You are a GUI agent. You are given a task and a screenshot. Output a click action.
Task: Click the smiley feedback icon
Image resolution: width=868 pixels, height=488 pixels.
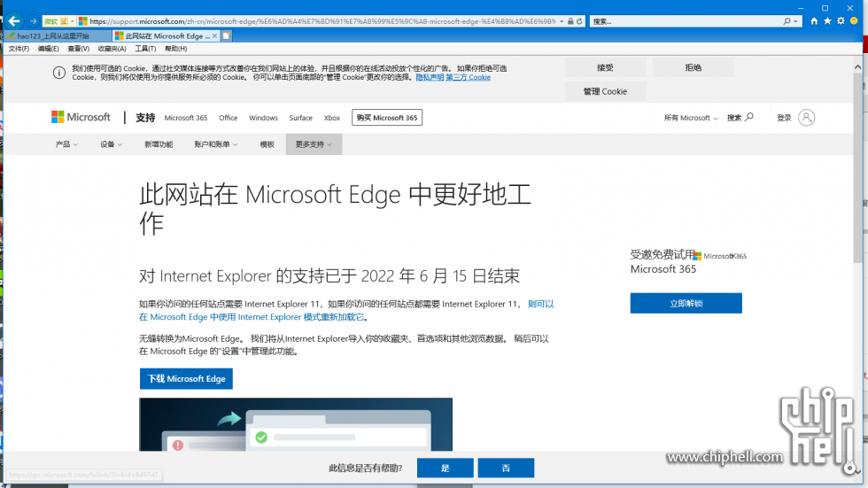(854, 21)
